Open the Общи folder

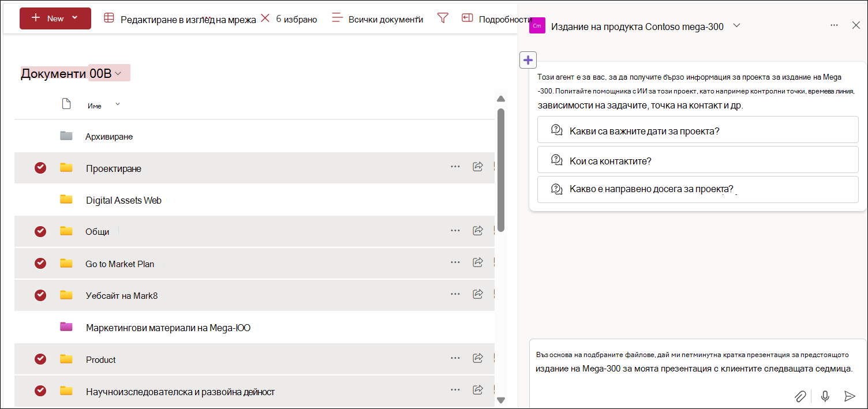coord(98,232)
